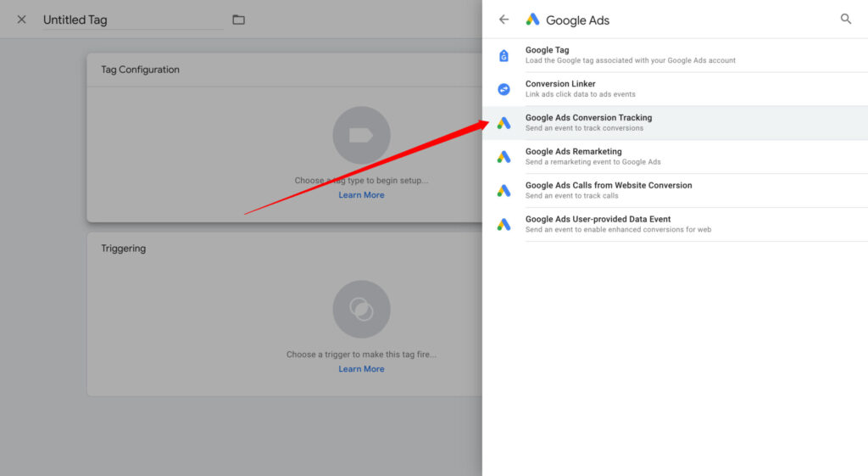Click the Google Tag icon
Viewport: 868px width, 476px height.
pos(504,55)
